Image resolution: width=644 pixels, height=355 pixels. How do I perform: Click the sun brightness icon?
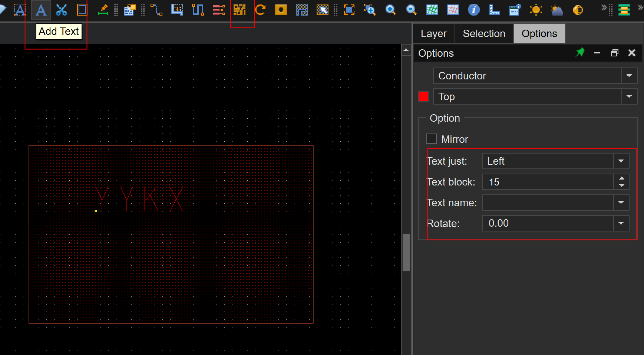click(536, 10)
